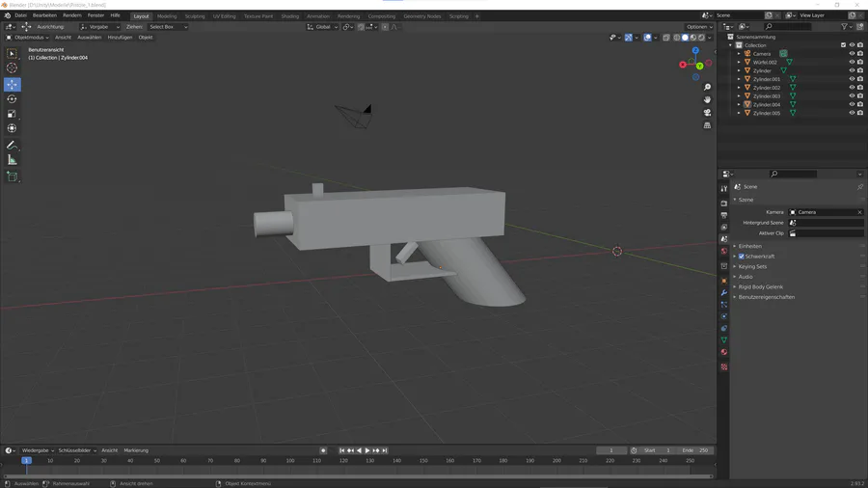Click the Ende 250 frame field
The height and width of the screenshot is (488, 868).
pos(695,450)
